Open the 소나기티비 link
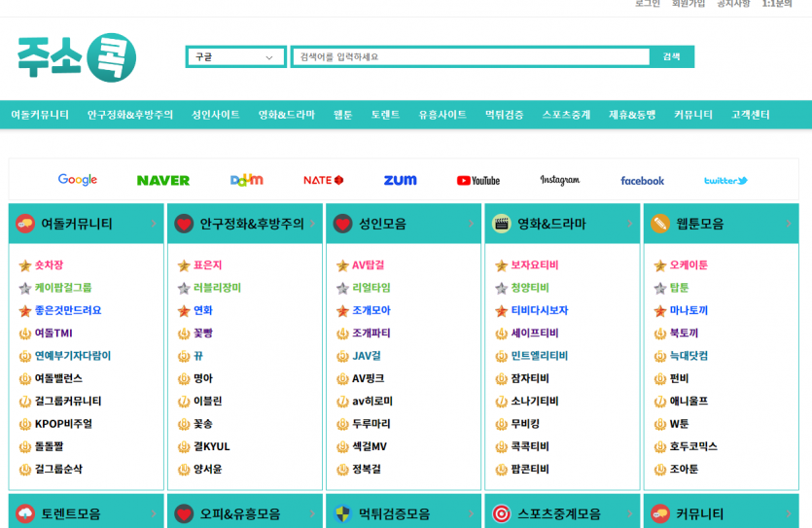The height and width of the screenshot is (528, 812). (x=535, y=402)
